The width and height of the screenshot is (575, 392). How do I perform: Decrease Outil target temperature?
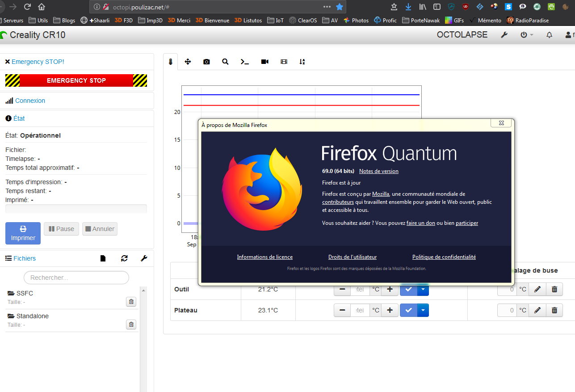coord(342,289)
